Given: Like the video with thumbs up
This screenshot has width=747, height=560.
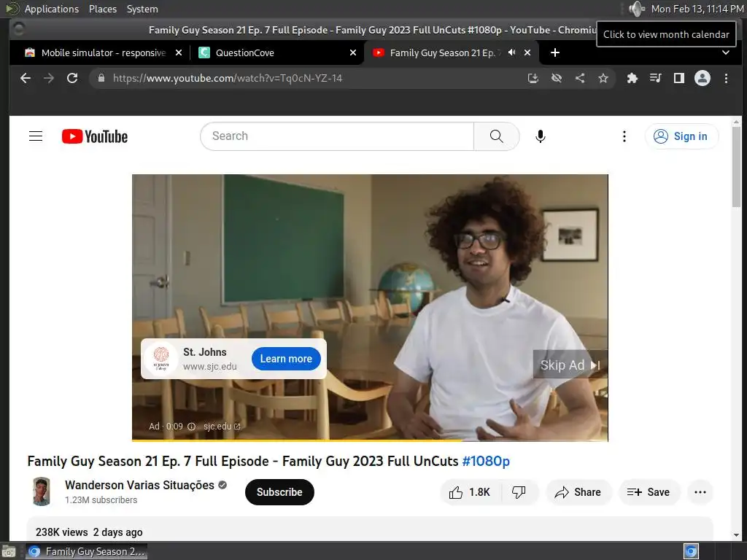Looking at the screenshot, I should point(471,492).
